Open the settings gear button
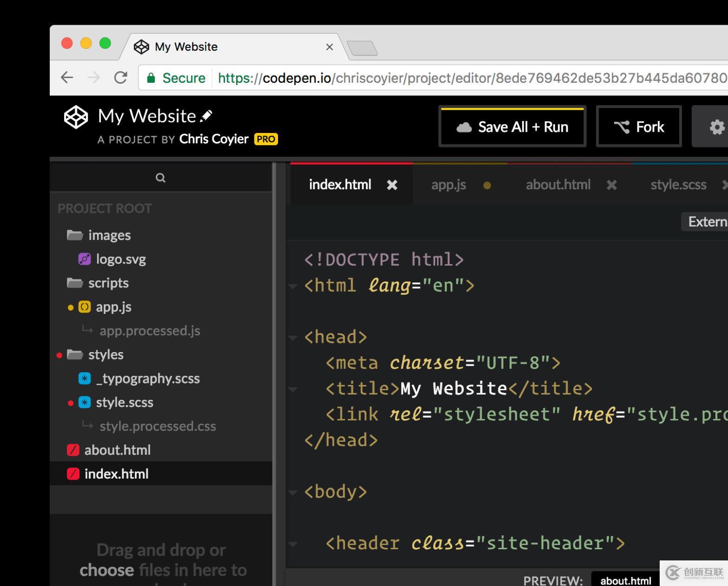This screenshot has width=728, height=586. [716, 127]
